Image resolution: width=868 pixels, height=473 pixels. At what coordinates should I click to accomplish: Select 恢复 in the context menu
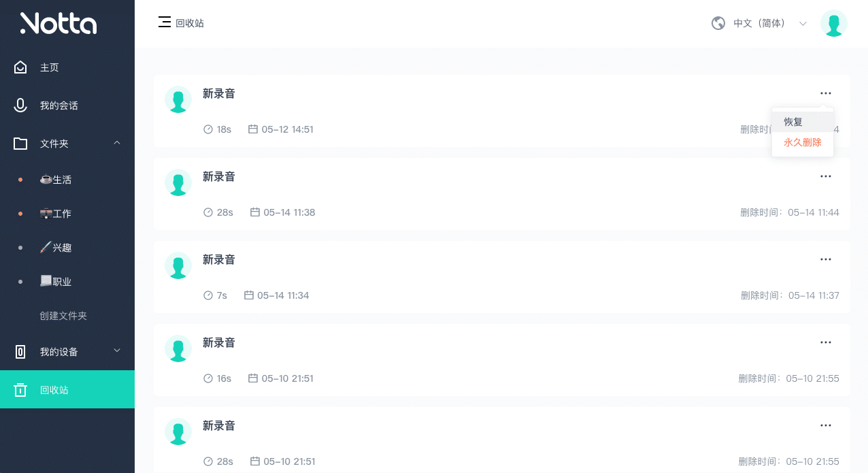792,121
